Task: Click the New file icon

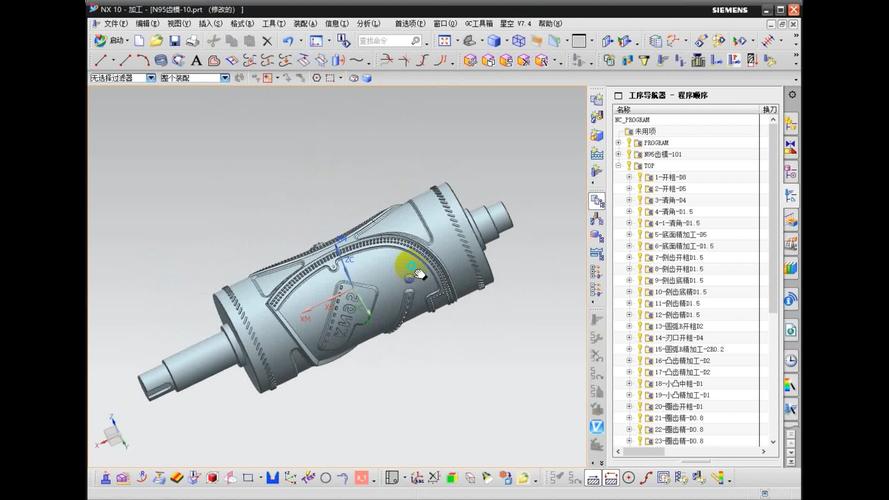Action: (x=139, y=41)
